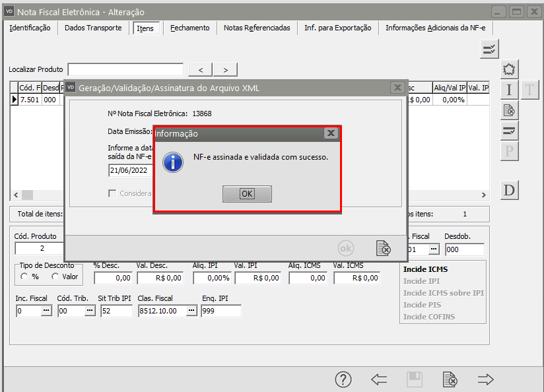Click the gear icon on right sidebar
The width and height of the screenshot is (544, 392).
509,69
